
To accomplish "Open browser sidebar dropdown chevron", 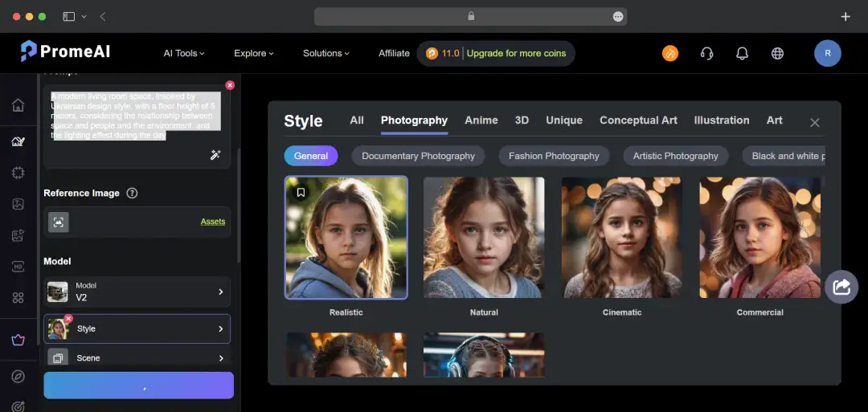I will point(84,17).
